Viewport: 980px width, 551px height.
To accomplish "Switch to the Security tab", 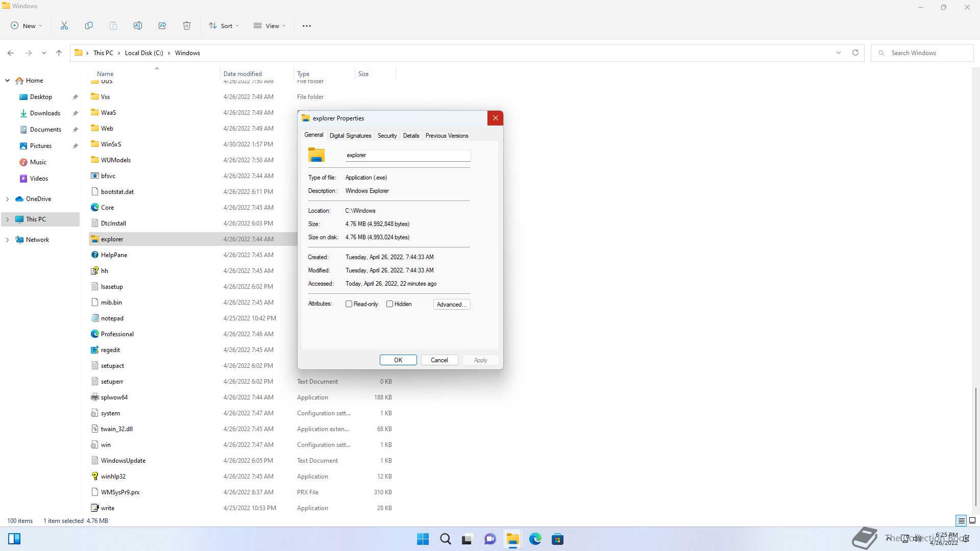I will (x=387, y=136).
